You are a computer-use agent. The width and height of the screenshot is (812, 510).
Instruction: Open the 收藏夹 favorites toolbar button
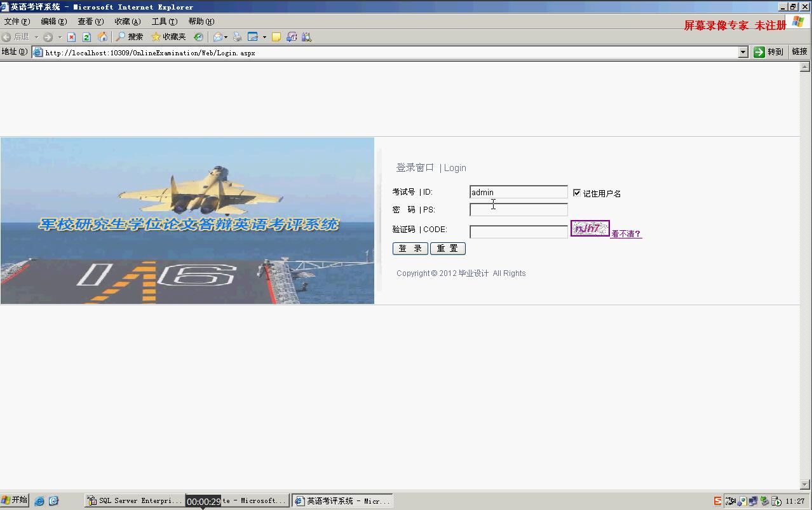pyautogui.click(x=168, y=37)
